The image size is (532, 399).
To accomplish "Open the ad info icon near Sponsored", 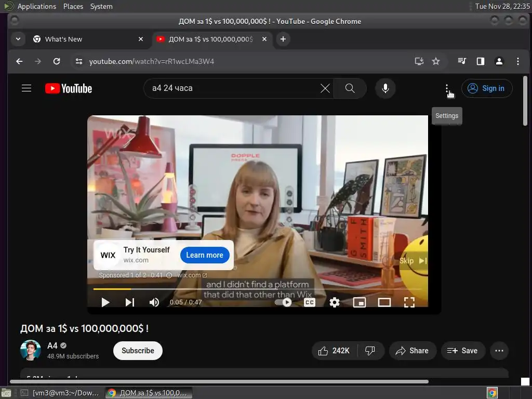I will (x=169, y=275).
